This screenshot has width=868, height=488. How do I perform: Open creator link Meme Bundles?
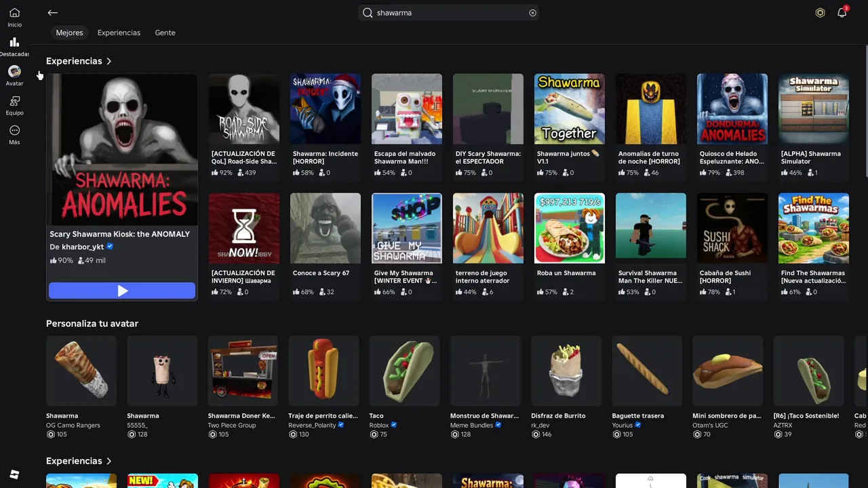[x=471, y=425]
